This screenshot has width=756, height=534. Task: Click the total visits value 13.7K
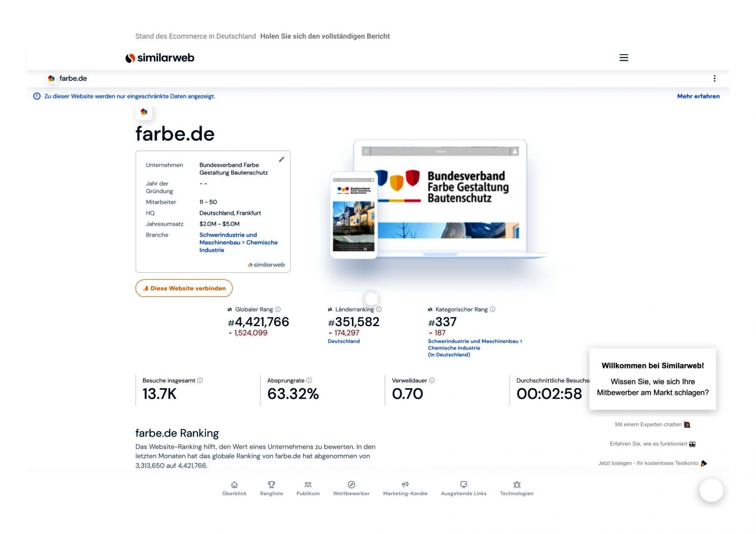coord(159,394)
